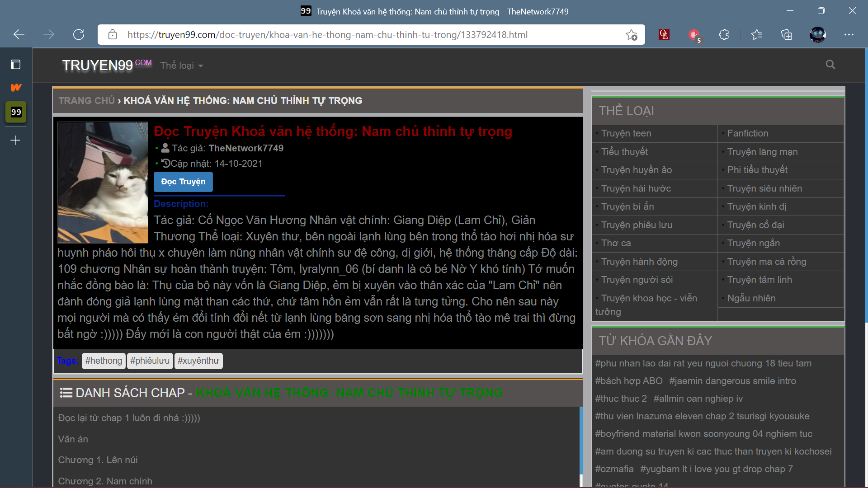Click the address bar URL field
Screen dimensions: 868x488
327,35
